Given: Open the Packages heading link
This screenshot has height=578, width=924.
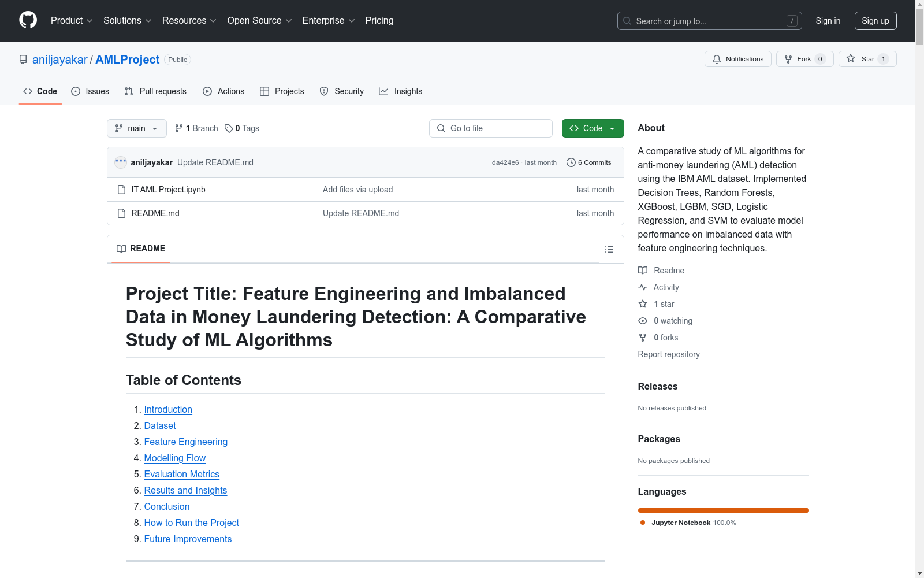Looking at the screenshot, I should 659,439.
